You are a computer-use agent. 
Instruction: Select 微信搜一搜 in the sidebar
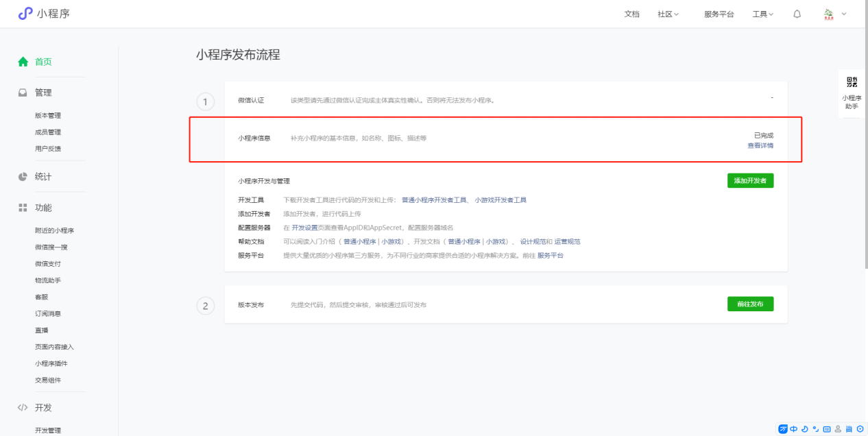[51, 247]
